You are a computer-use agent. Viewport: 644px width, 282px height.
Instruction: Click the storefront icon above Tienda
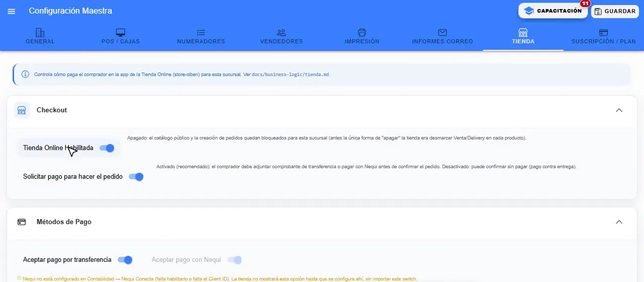523,32
